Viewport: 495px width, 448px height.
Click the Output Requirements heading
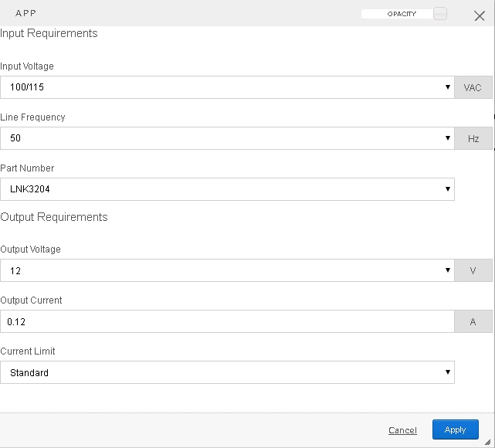pyautogui.click(x=54, y=217)
